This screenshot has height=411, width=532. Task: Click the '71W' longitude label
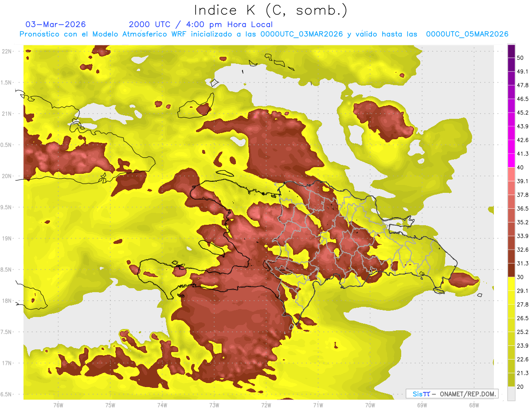click(318, 405)
